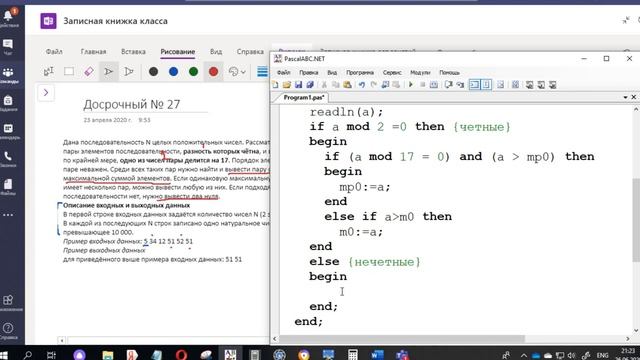The image size is (640, 360).
Task: Switch to the Вставка tab in OneNote
Action: coord(133,51)
